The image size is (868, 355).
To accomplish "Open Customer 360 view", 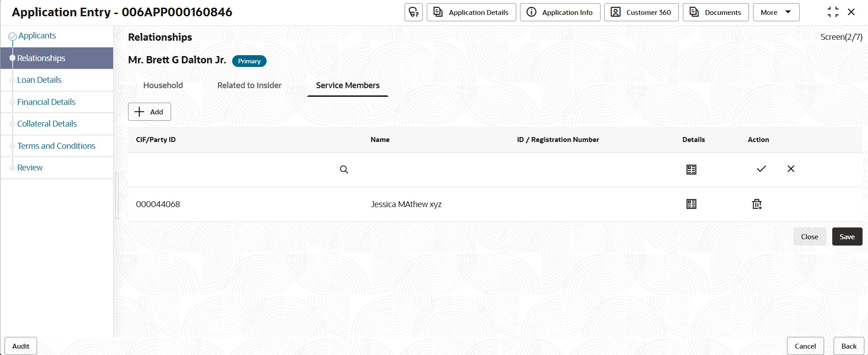I will click(x=641, y=12).
